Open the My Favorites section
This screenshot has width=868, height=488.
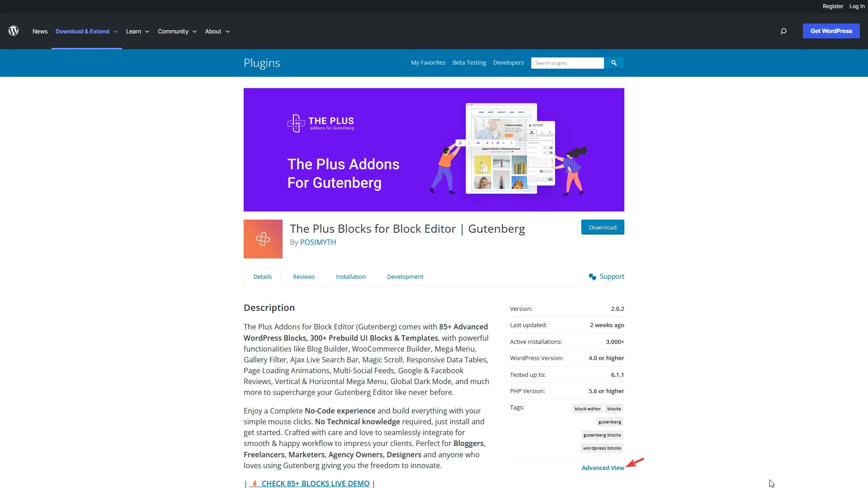coord(428,62)
